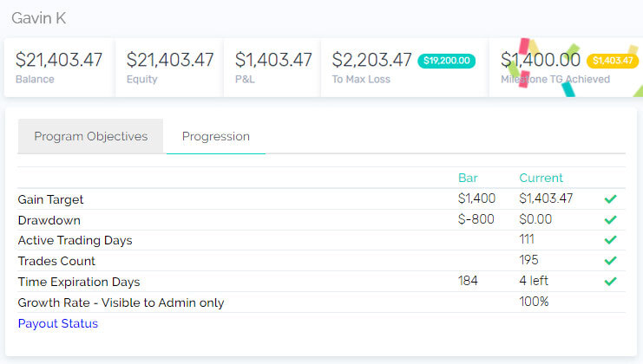Click the yellow $1,403.47 milestone badge

tap(613, 61)
